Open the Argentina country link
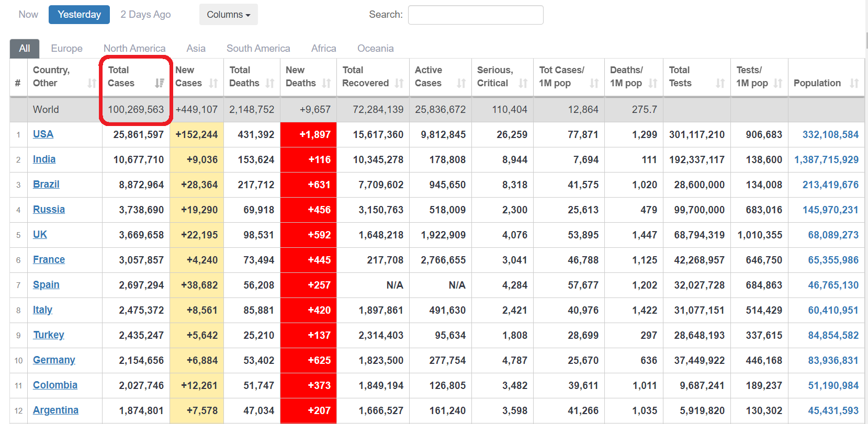868x424 pixels. coord(55,410)
